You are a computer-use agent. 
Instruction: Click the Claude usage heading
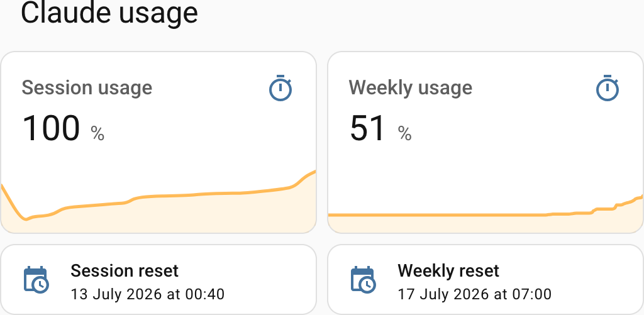pos(109,13)
